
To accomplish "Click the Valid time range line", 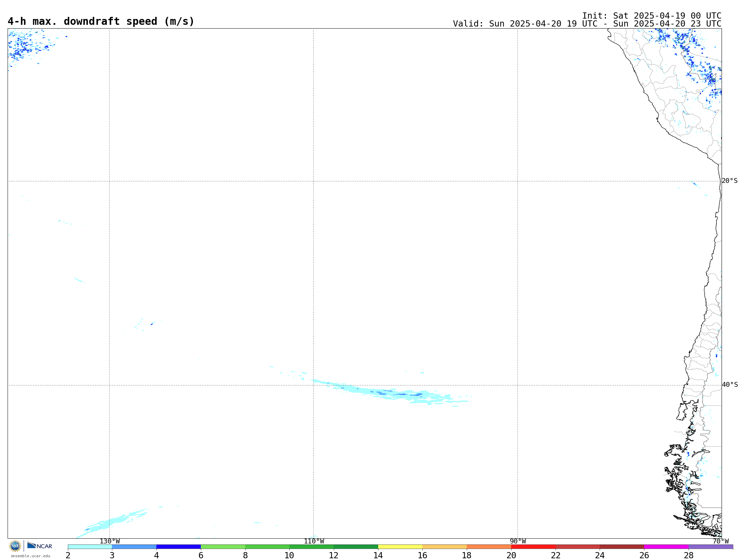I will [587, 24].
